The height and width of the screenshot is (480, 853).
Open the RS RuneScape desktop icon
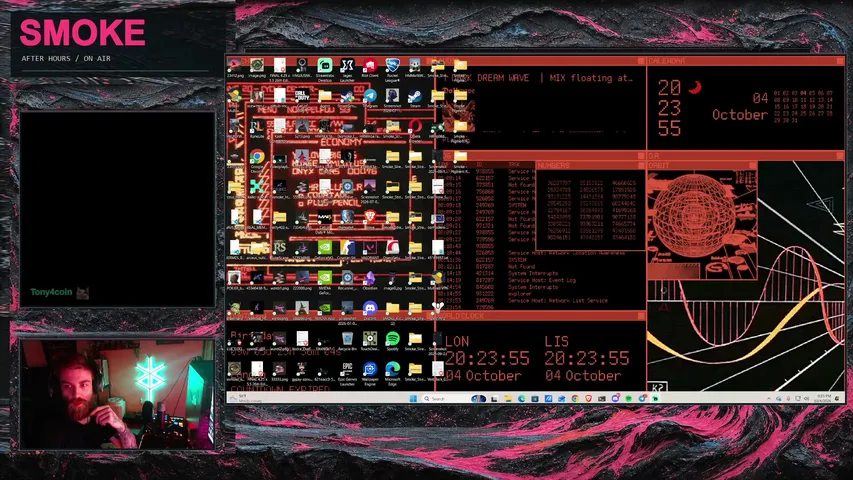280,250
